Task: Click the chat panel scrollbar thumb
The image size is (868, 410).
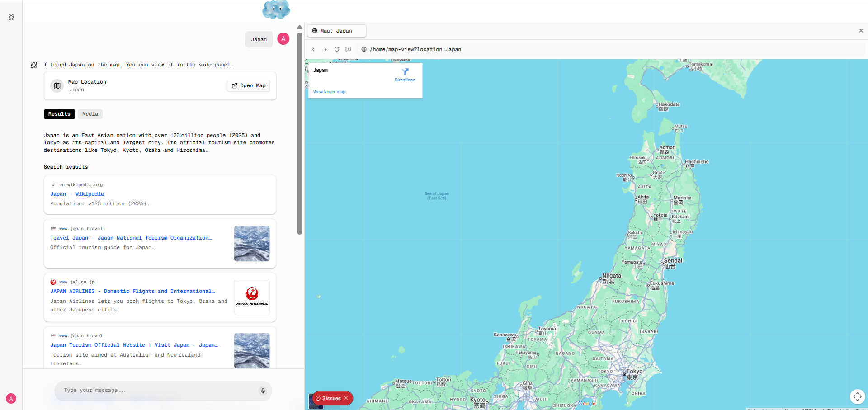Action: [300, 133]
